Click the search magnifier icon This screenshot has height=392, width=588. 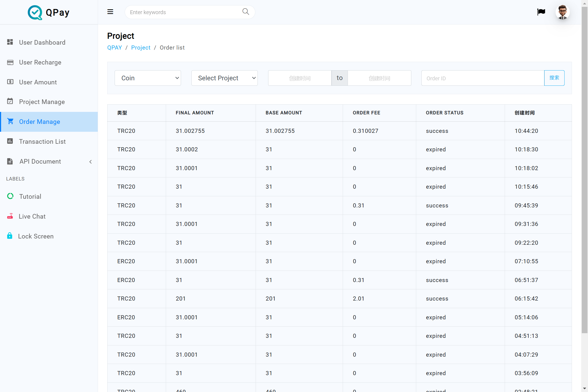click(246, 12)
